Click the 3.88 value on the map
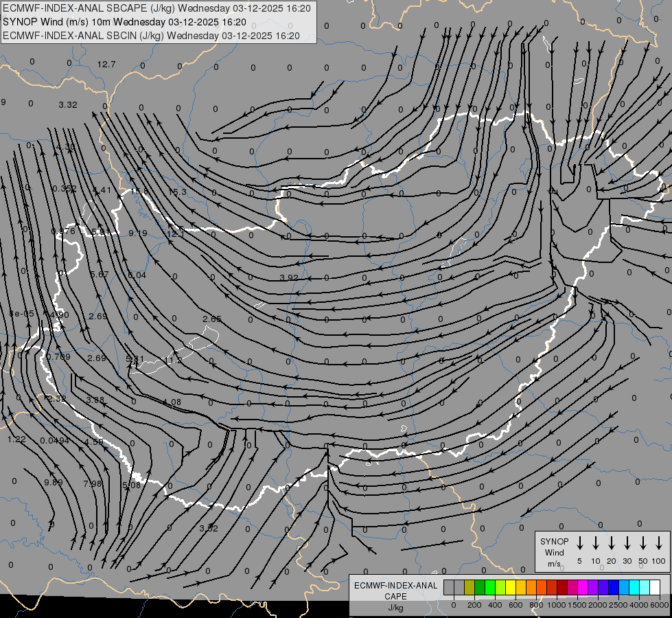672x618 pixels. point(95,400)
